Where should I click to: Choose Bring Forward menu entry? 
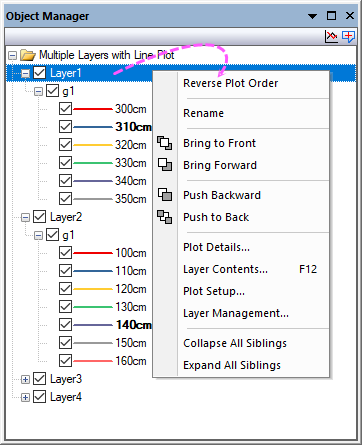[241, 165]
